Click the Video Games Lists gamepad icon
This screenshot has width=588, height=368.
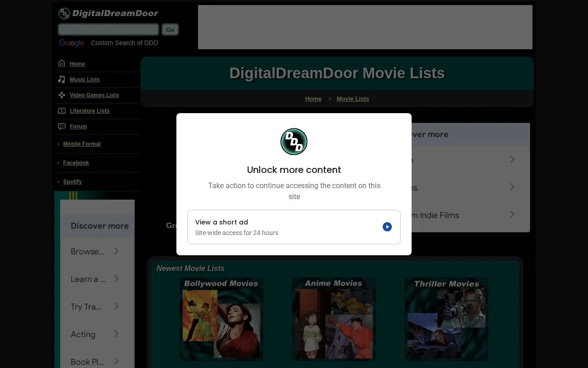coord(62,95)
